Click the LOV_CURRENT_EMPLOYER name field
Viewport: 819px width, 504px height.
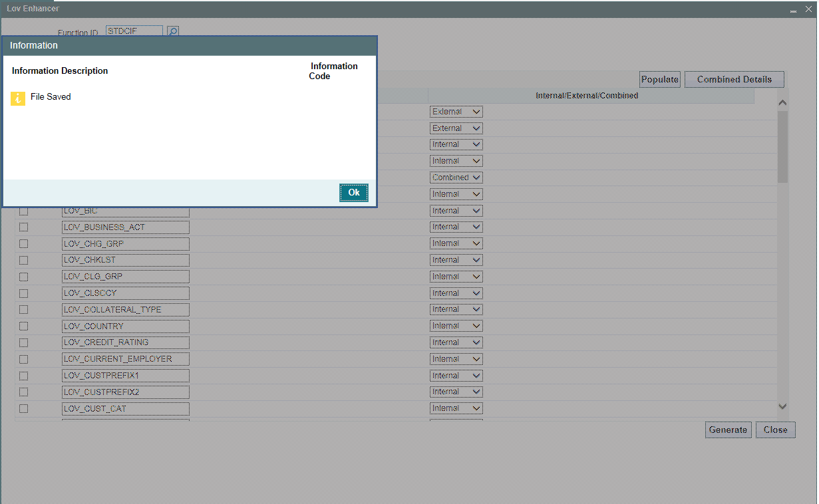126,358
